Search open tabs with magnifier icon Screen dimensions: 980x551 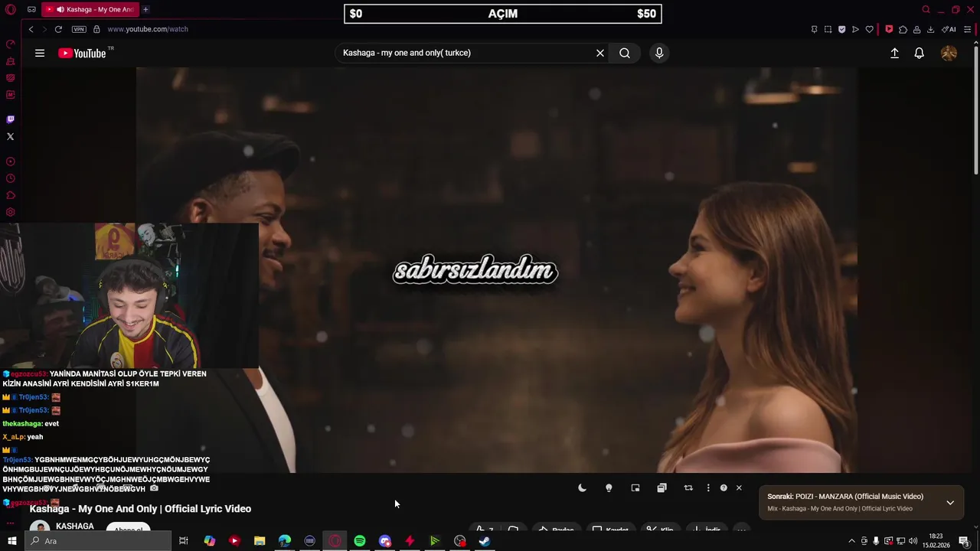point(926,10)
